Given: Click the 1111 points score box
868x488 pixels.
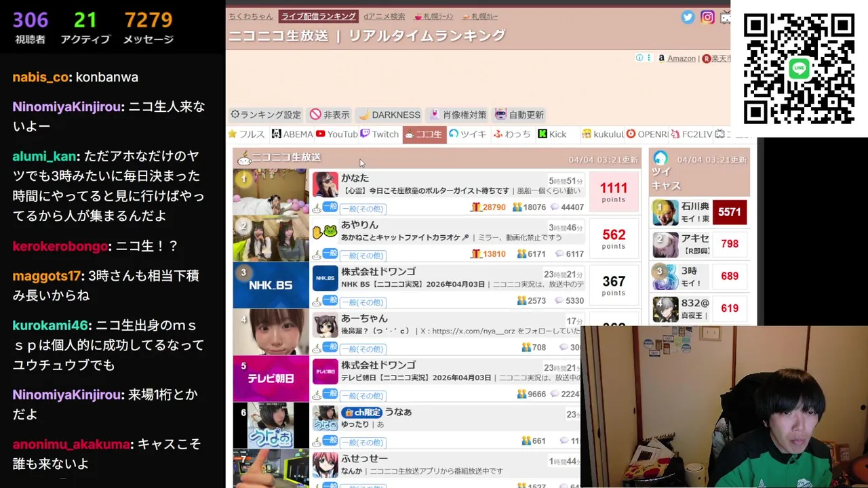Looking at the screenshot, I should [x=614, y=192].
